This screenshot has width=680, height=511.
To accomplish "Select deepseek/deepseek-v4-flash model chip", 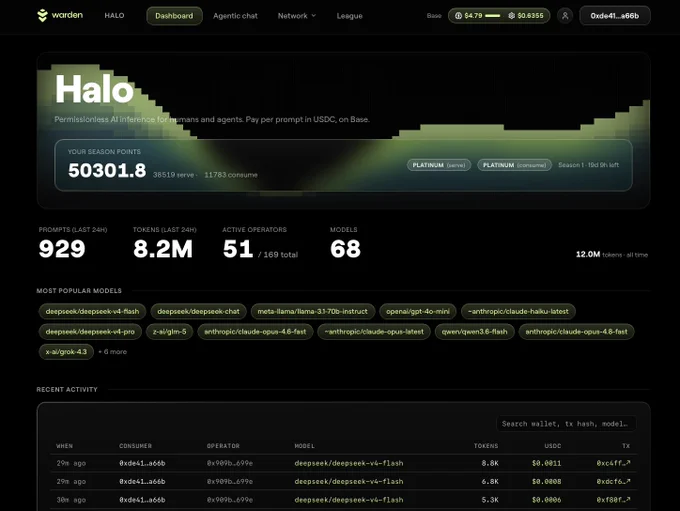I will [92, 311].
